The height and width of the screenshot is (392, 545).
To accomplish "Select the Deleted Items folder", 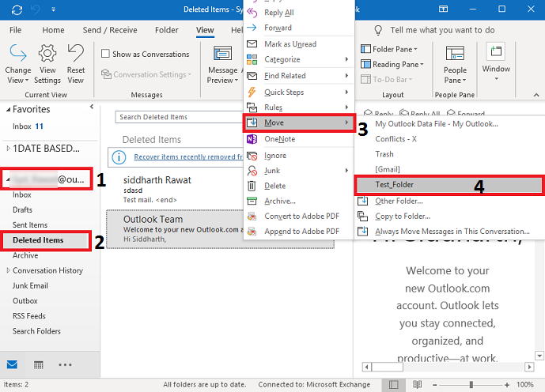I will pyautogui.click(x=38, y=240).
